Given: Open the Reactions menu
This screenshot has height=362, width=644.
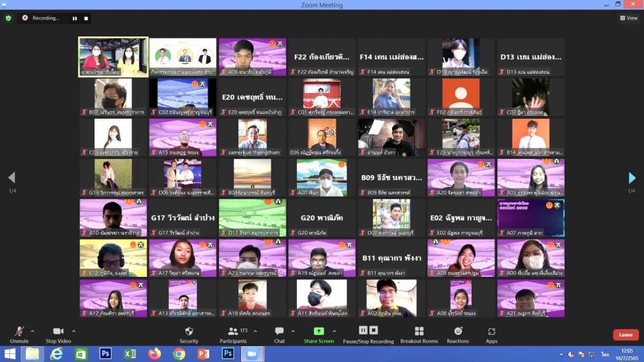Looking at the screenshot, I should [x=458, y=333].
